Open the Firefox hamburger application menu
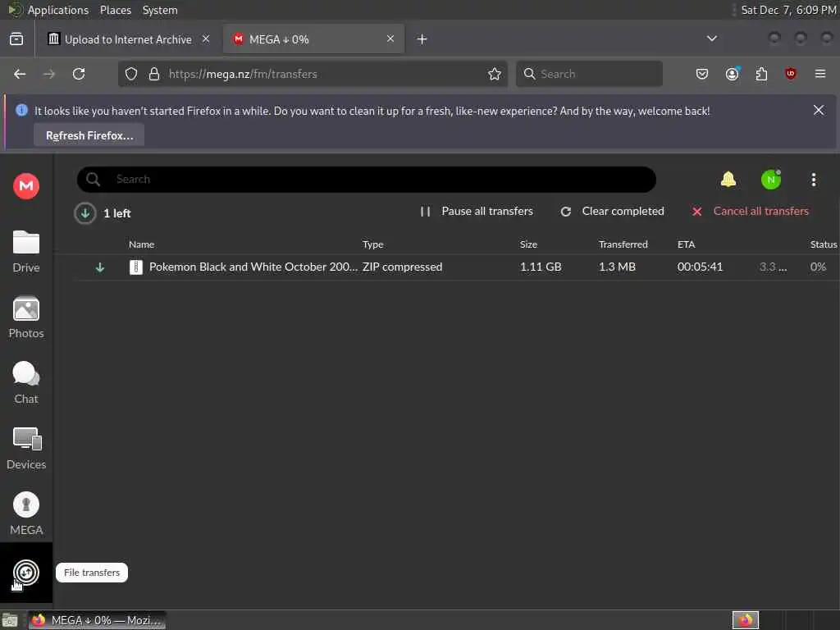 (820, 74)
